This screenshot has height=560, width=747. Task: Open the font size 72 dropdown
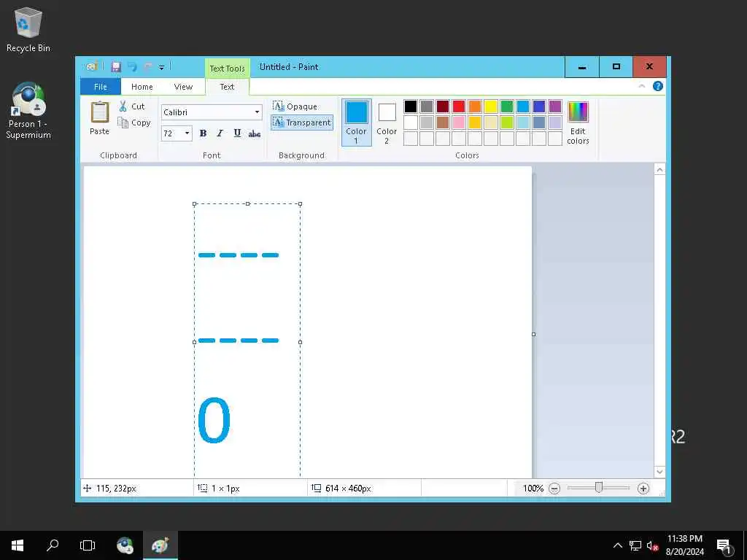click(x=187, y=133)
